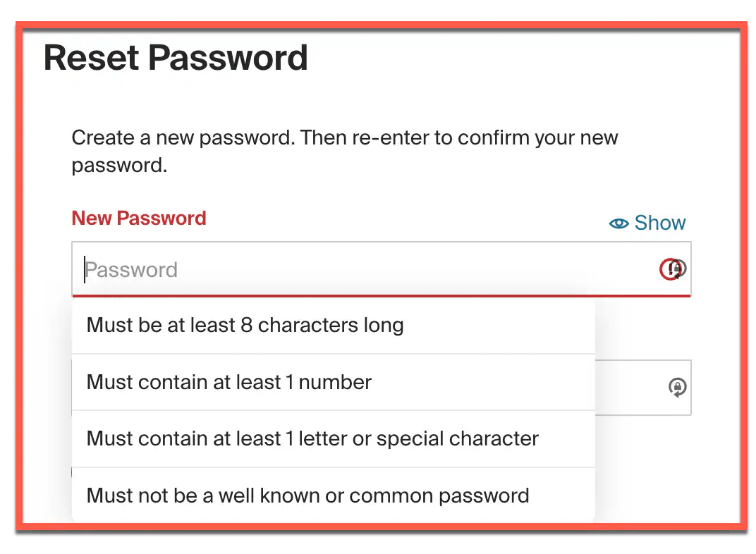The height and width of the screenshot is (554, 756).
Task: Click the gray "Password" placeholder text
Action: pos(131,270)
